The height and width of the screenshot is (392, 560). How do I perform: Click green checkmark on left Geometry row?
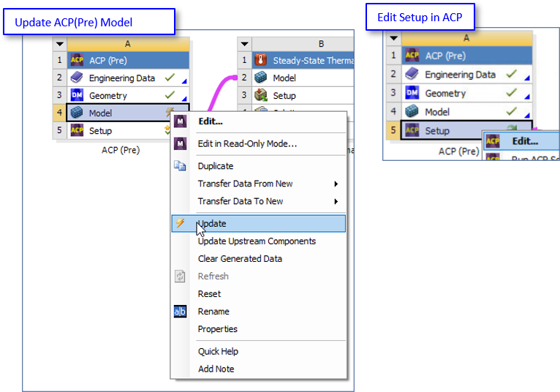(x=170, y=94)
